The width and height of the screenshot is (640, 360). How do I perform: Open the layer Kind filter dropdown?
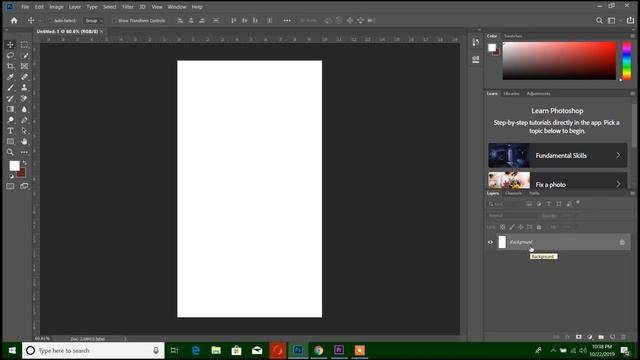coord(504,204)
